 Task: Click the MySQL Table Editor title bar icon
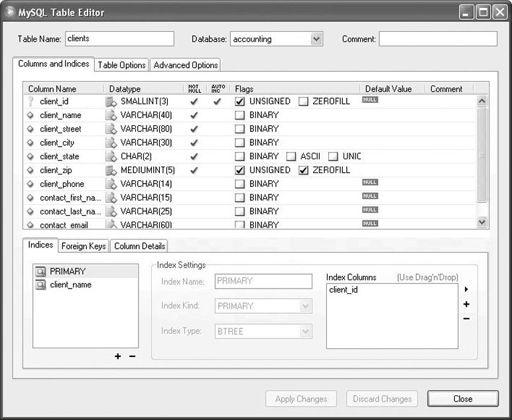[x=10, y=12]
